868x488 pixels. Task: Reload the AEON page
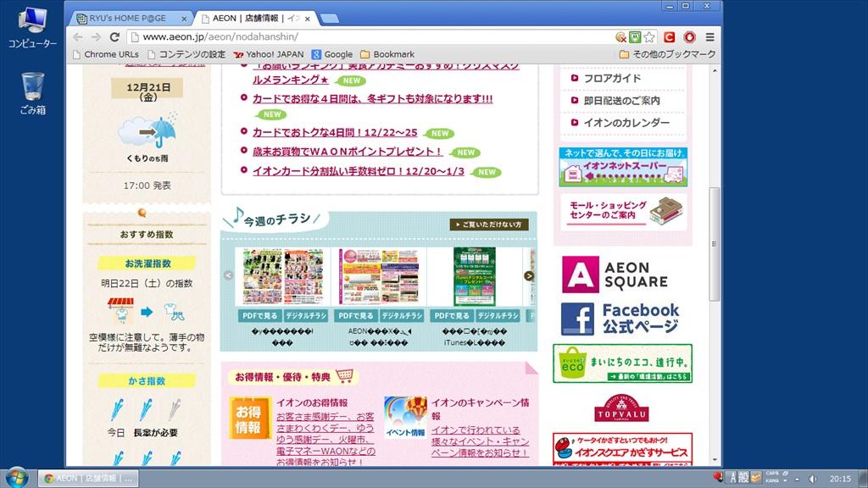114,37
